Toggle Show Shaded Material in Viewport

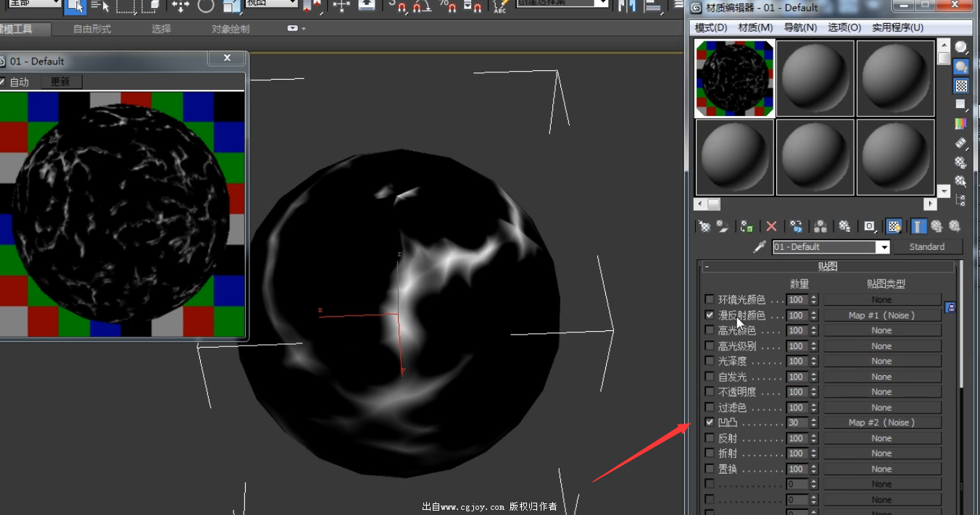894,227
